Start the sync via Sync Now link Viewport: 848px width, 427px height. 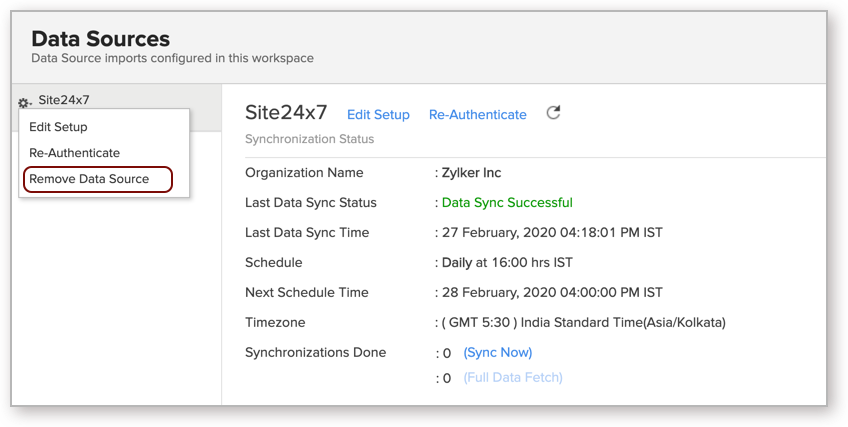click(x=498, y=352)
